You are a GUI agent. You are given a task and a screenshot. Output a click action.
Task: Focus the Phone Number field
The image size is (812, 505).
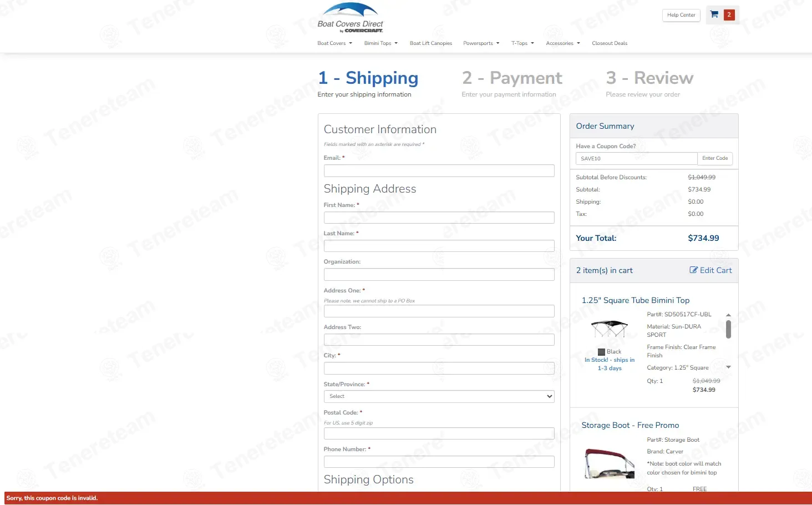439,462
